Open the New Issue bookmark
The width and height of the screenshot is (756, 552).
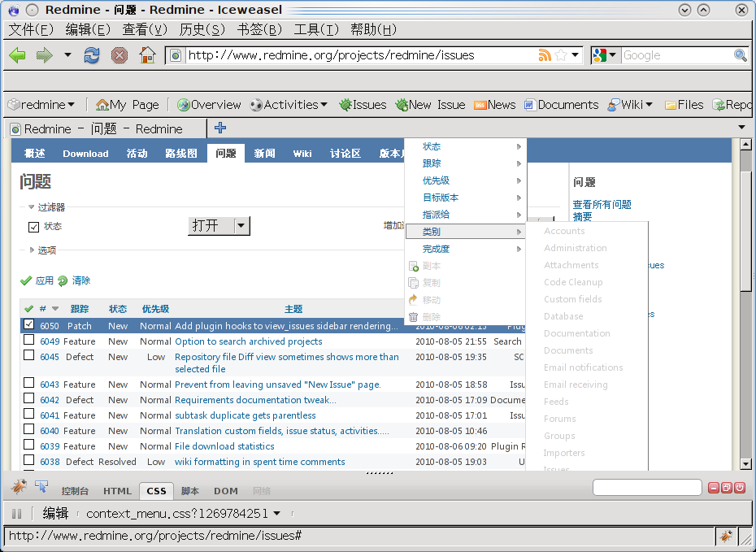click(430, 105)
